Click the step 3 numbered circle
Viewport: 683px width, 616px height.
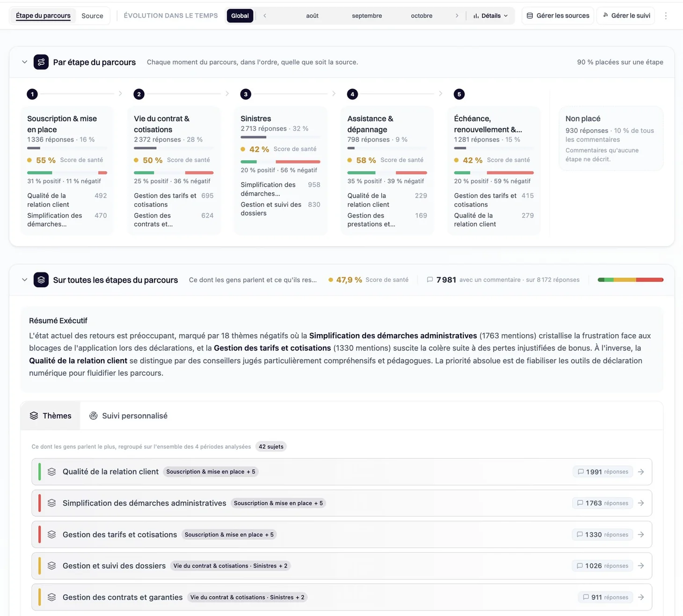point(246,94)
